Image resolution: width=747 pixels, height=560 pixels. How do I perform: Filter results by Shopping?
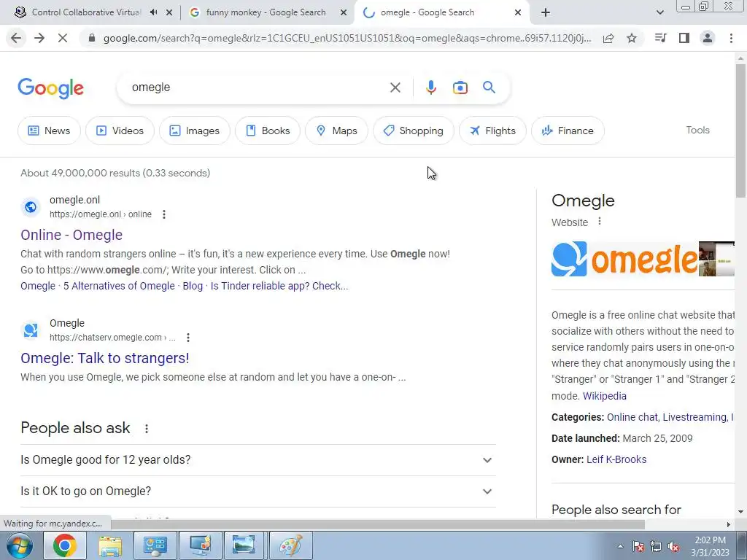tap(414, 131)
